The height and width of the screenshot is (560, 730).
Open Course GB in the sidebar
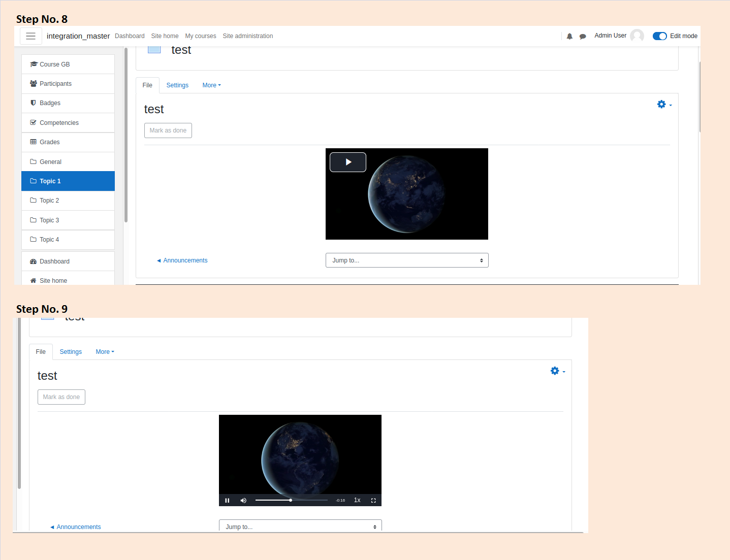[x=68, y=64]
